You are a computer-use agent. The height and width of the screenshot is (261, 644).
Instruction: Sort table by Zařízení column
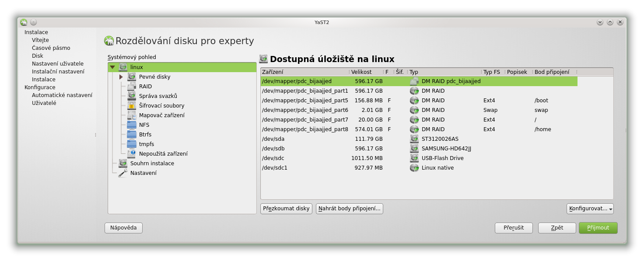coord(305,72)
